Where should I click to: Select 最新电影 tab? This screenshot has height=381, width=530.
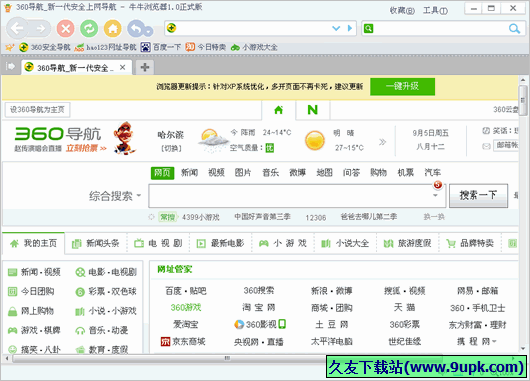pos(221,243)
